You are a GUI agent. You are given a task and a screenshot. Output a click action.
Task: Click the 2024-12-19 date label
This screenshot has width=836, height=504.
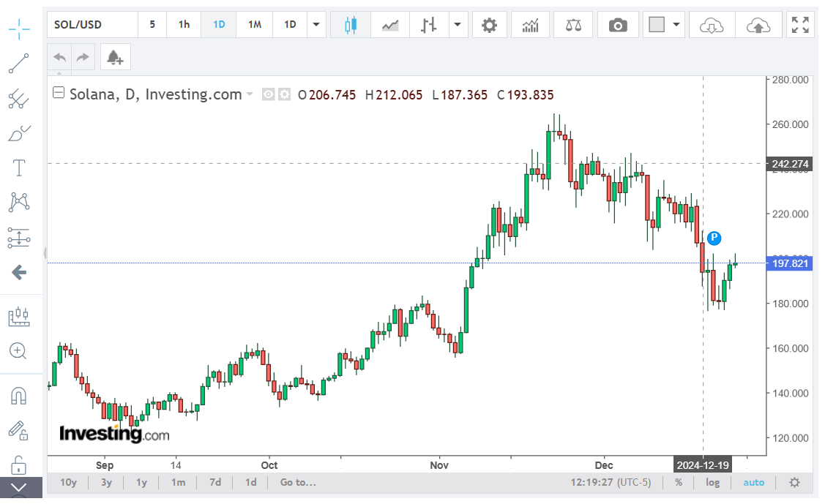coord(703,465)
